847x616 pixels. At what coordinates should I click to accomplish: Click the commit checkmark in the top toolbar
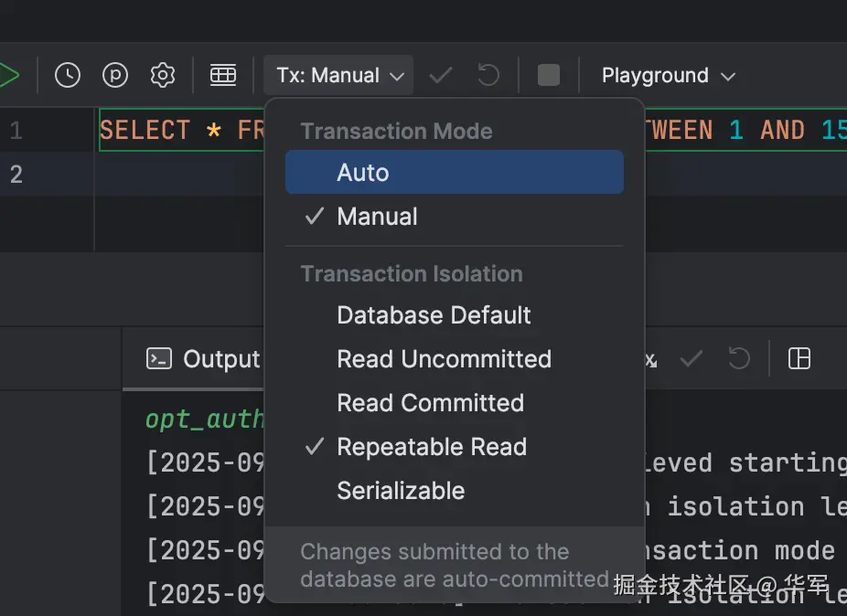click(x=441, y=75)
